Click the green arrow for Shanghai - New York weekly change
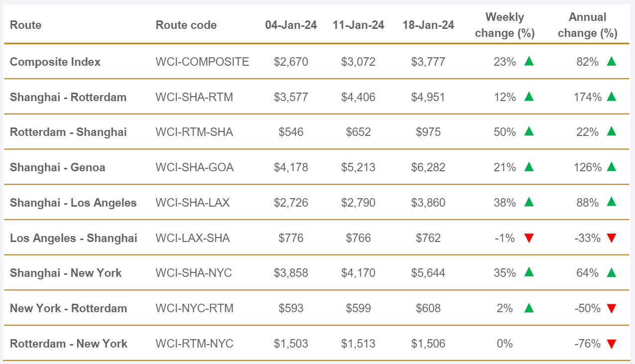 coord(529,272)
